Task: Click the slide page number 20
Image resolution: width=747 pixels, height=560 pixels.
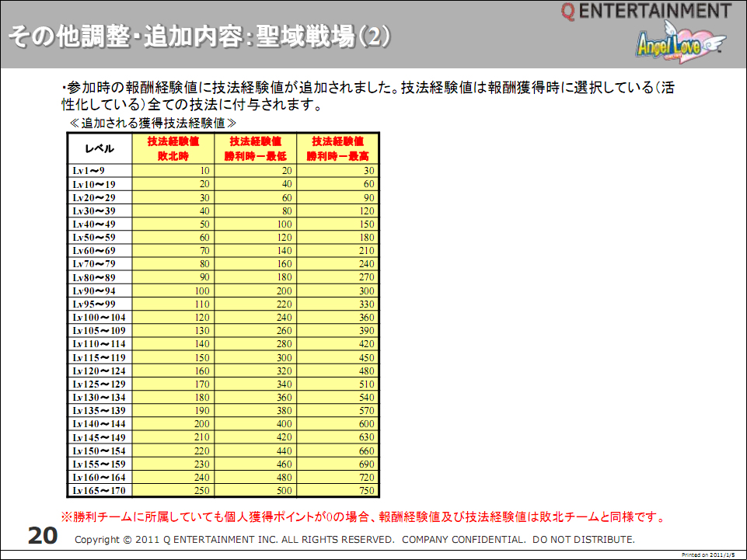Action: [42, 535]
